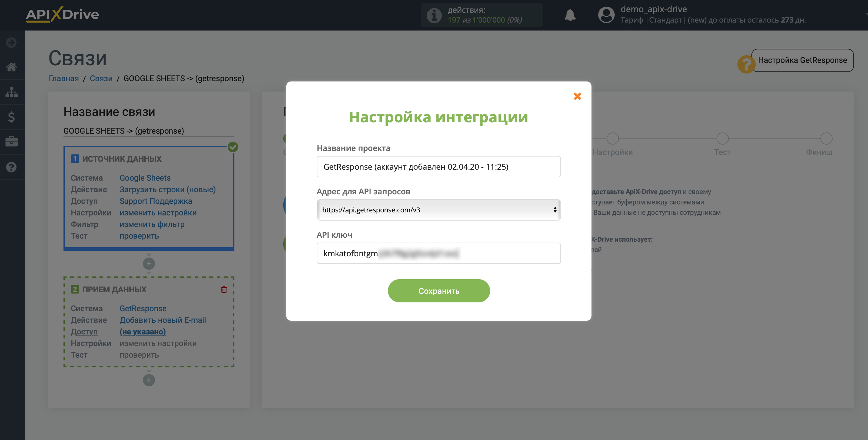This screenshot has width=868, height=440.
Task: Click the actions info icon
Action: tap(434, 16)
